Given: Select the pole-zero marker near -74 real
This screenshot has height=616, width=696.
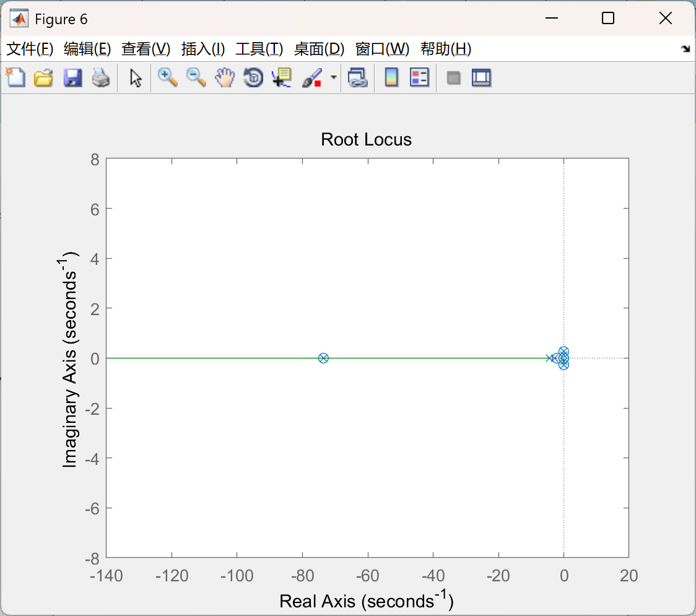Looking at the screenshot, I should (323, 358).
